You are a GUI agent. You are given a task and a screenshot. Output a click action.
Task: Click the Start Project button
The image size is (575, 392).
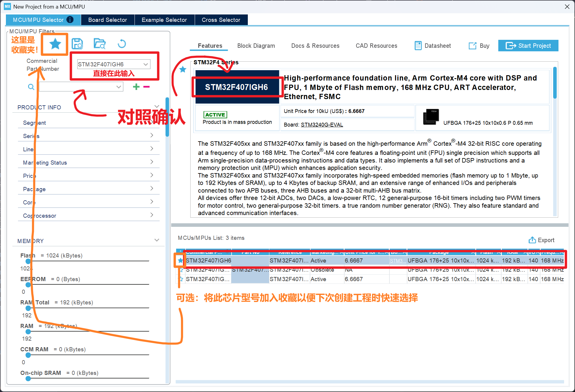(x=528, y=46)
